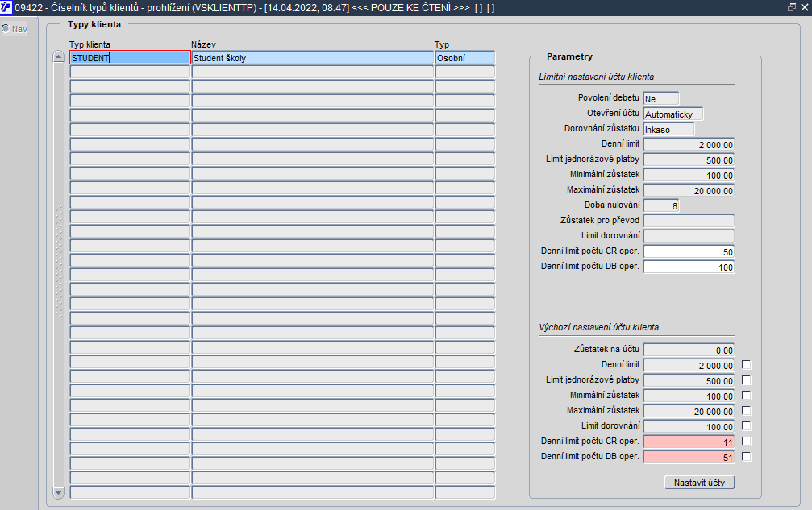Open the Dorovnání zůstatku dropdown showing Inkaso
This screenshot has width=812, height=510.
(668, 129)
